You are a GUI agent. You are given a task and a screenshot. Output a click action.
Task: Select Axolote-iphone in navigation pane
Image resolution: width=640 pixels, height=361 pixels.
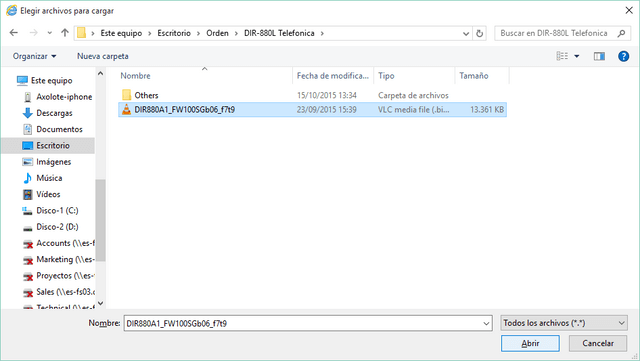pyautogui.click(x=64, y=97)
